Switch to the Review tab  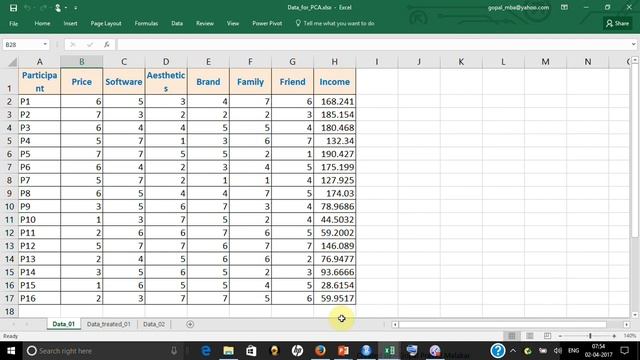[204, 24]
